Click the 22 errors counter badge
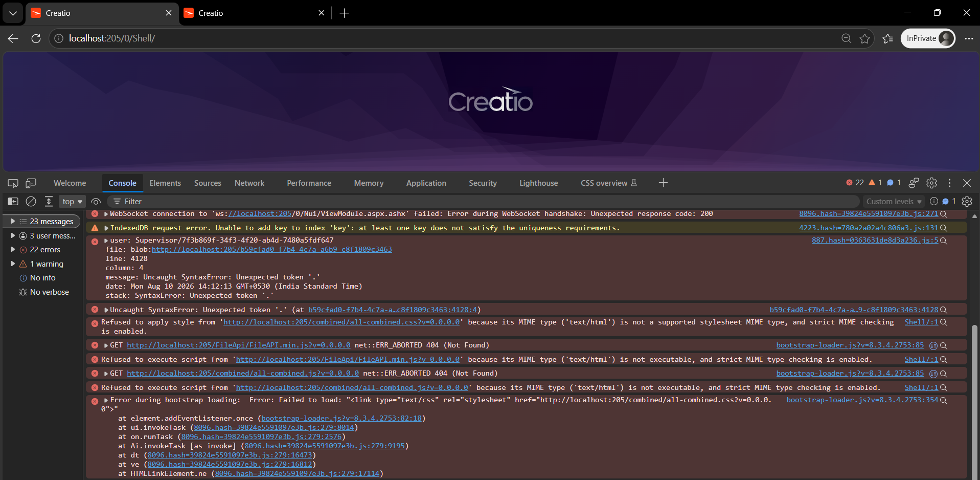The image size is (980, 480). (x=855, y=183)
